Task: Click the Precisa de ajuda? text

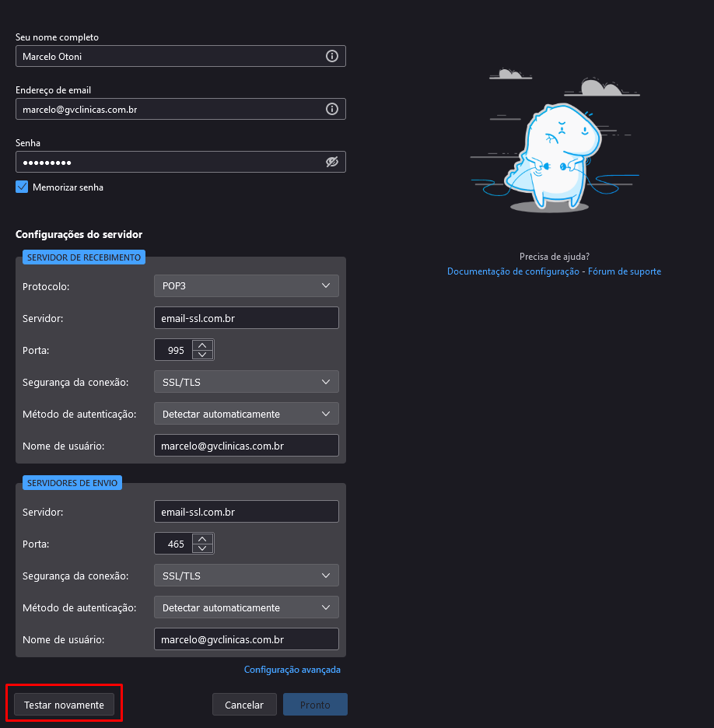Action: tap(555, 257)
